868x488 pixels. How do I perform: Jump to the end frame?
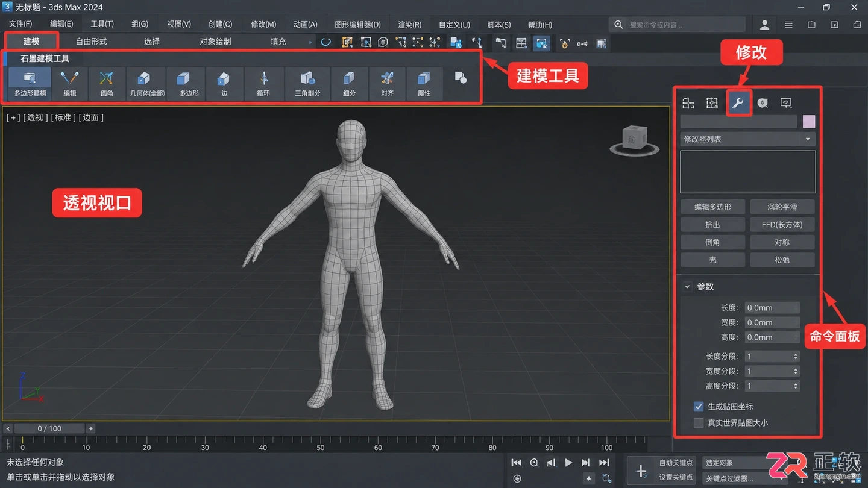click(x=604, y=463)
